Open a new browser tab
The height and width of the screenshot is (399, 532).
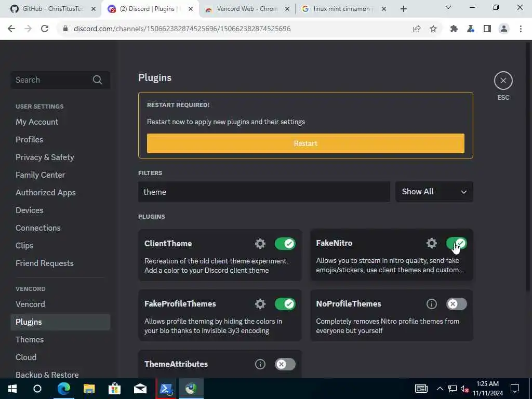[x=403, y=9]
